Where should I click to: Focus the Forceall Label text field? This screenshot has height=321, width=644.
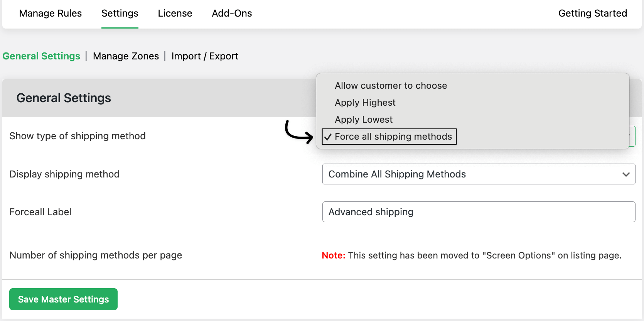478,212
